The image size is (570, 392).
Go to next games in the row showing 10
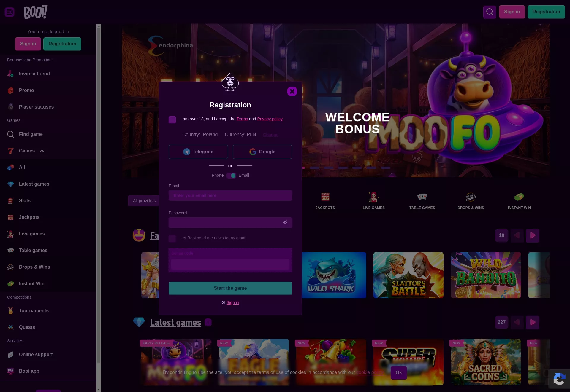point(533,235)
